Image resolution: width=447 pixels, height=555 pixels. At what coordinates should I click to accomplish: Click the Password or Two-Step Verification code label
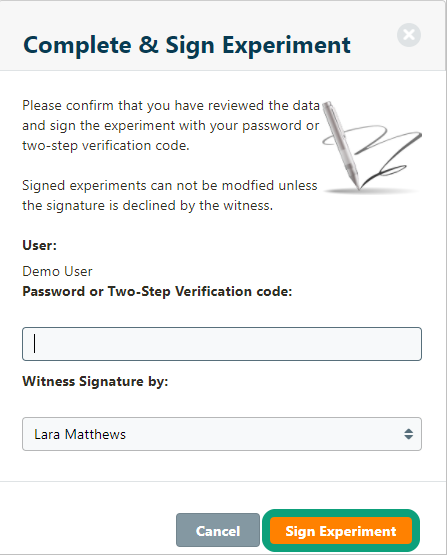[157, 292]
